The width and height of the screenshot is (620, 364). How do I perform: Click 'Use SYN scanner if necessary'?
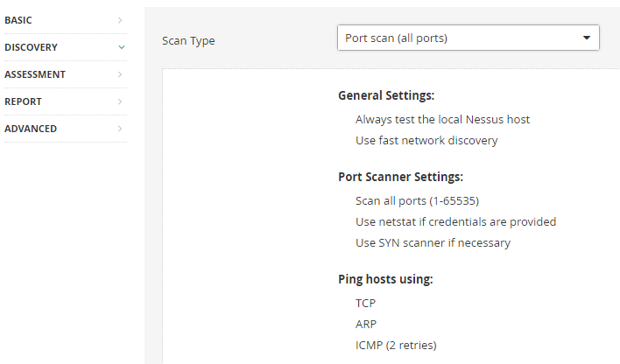click(x=433, y=242)
